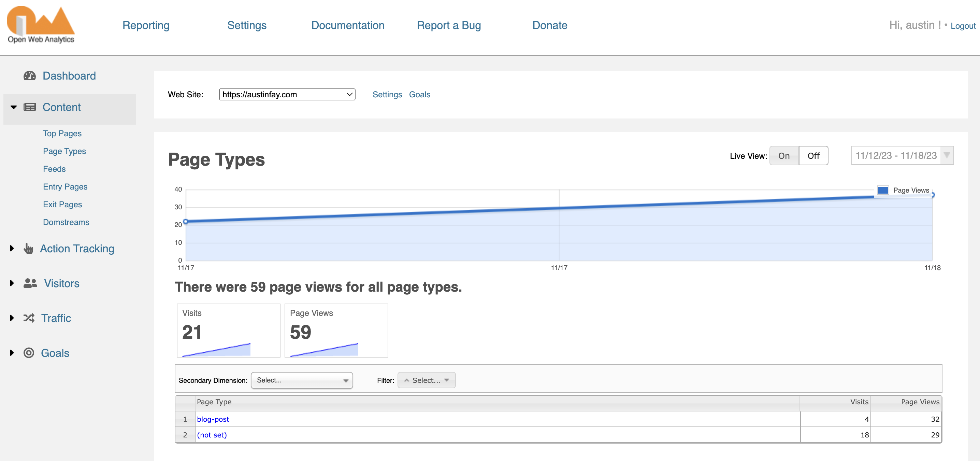Image resolution: width=980 pixels, height=461 pixels.
Task: Open Page Types report in sidebar
Action: coord(64,151)
